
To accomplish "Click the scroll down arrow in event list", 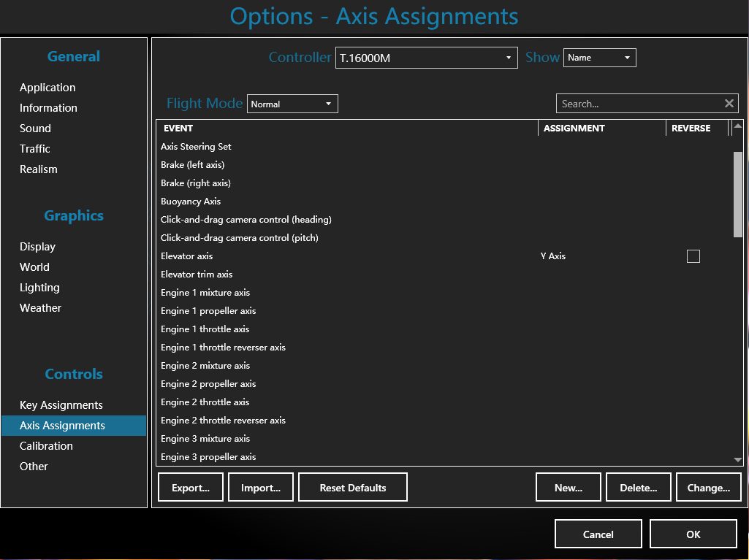I will [x=738, y=459].
